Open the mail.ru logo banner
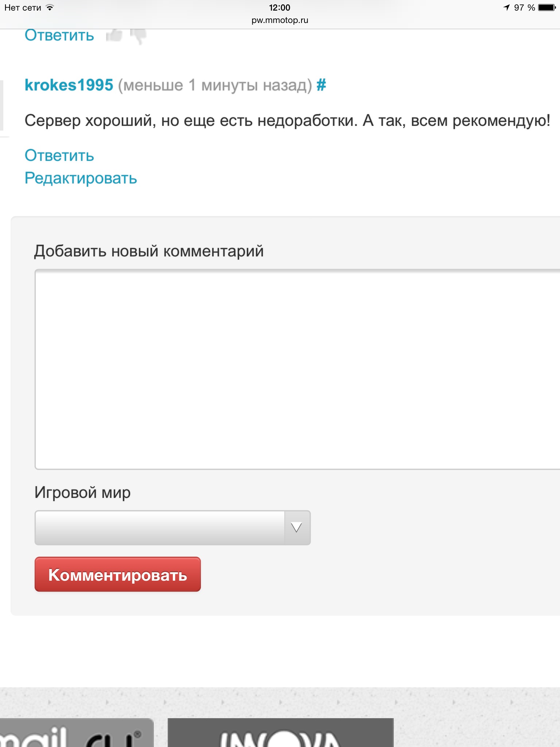 point(77,733)
